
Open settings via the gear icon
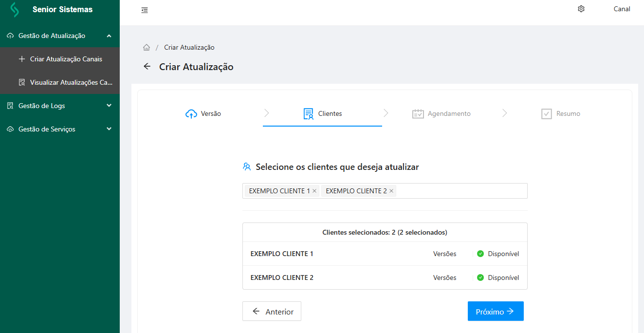click(581, 9)
